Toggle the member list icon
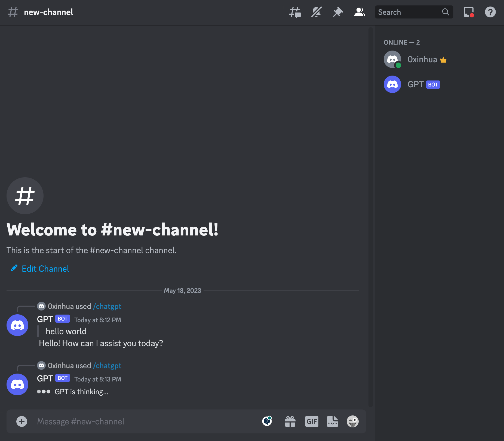 pos(359,12)
